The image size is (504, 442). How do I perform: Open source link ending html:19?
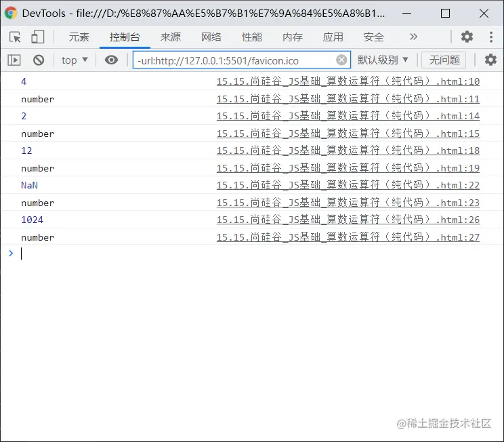coord(348,168)
